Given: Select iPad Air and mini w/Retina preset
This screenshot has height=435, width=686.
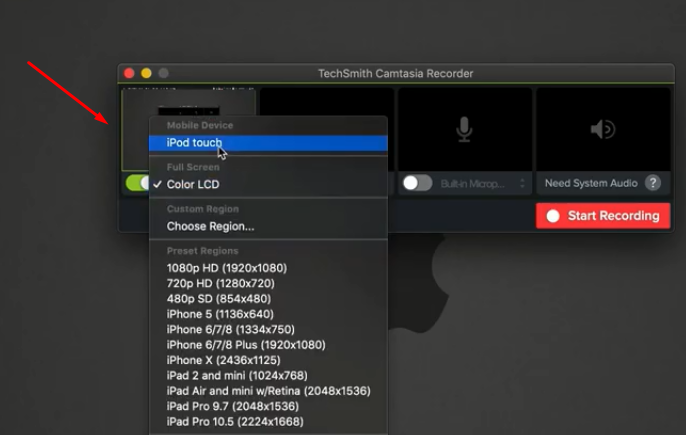Looking at the screenshot, I should (x=268, y=390).
